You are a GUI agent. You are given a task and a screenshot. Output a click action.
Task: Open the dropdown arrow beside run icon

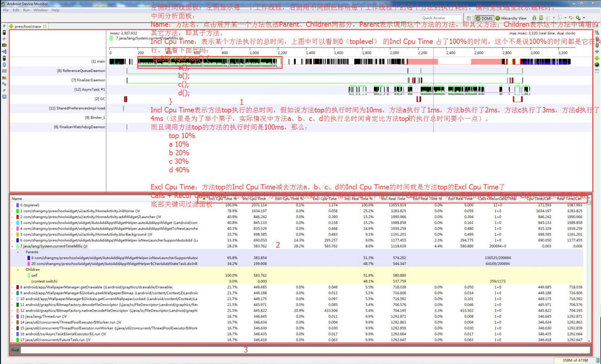(584, 18)
